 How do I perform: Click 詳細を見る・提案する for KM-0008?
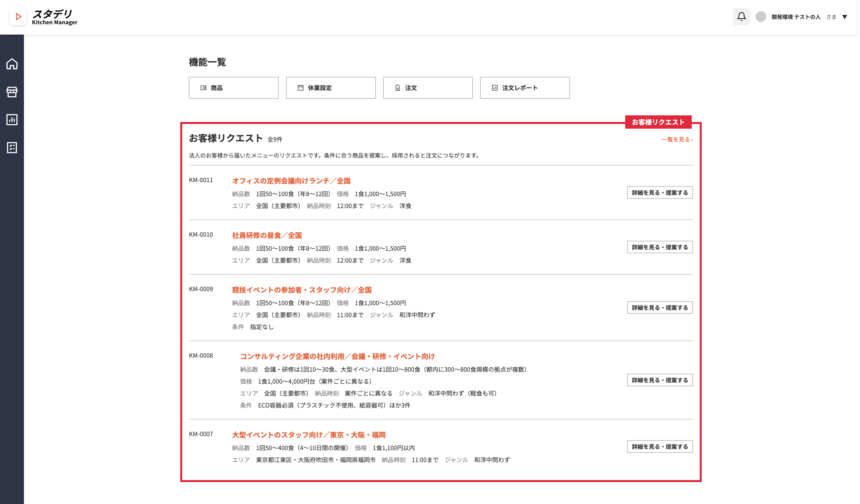(660, 380)
